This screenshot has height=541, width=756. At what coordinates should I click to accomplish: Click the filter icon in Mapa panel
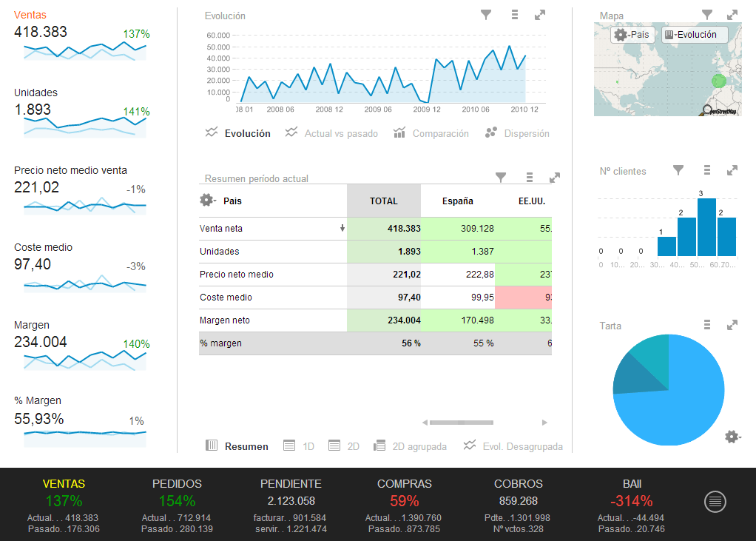pyautogui.click(x=707, y=15)
